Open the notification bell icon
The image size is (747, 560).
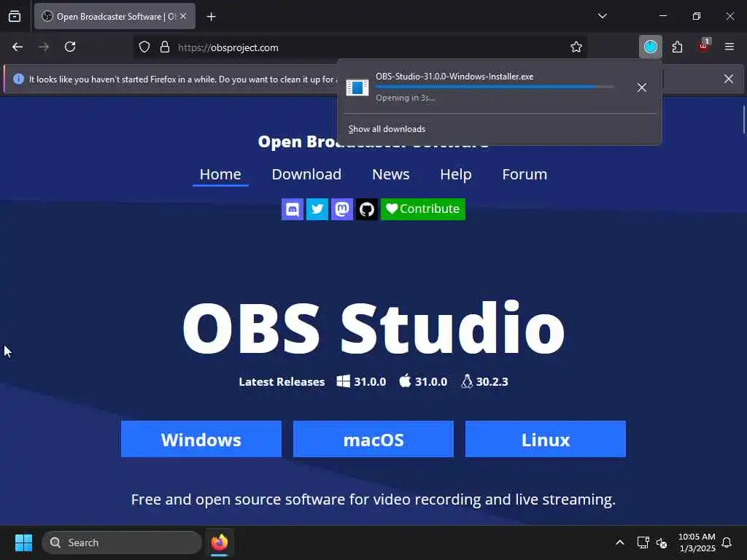[x=727, y=542]
